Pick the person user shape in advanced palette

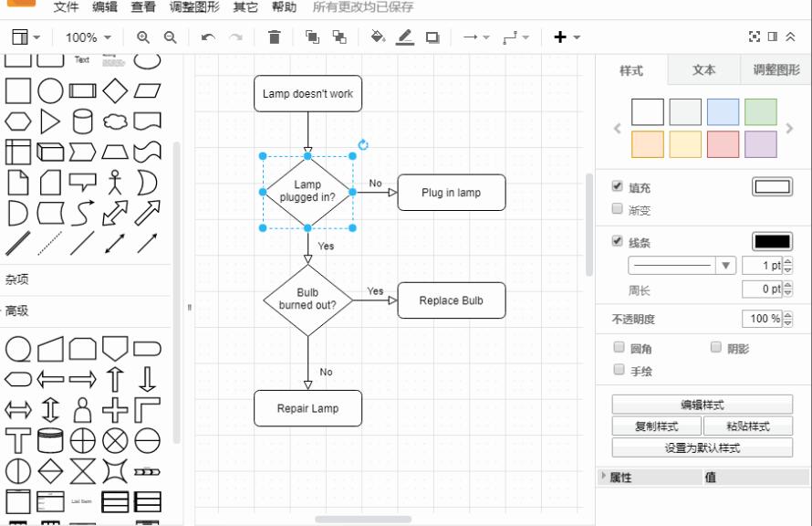pyautogui.click(x=83, y=410)
